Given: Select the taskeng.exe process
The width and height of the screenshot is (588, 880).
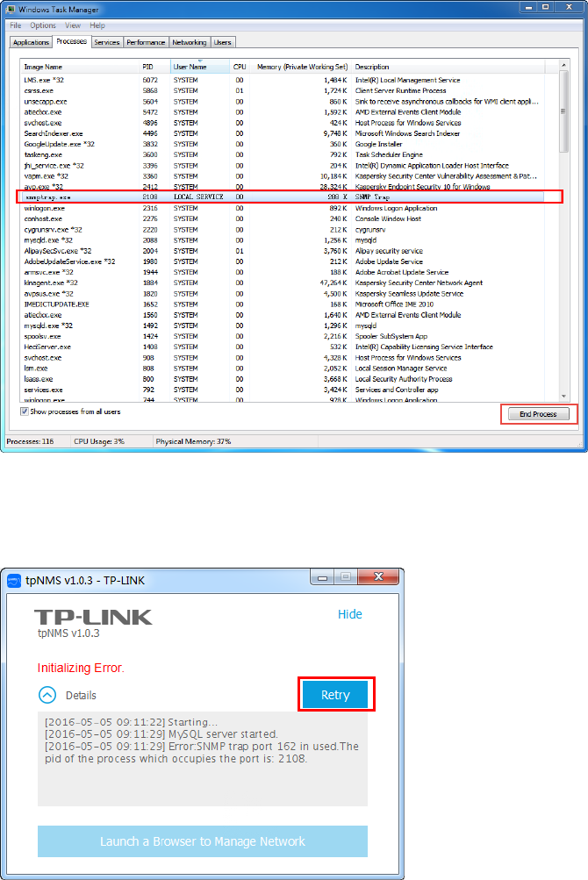Looking at the screenshot, I should click(x=283, y=155).
